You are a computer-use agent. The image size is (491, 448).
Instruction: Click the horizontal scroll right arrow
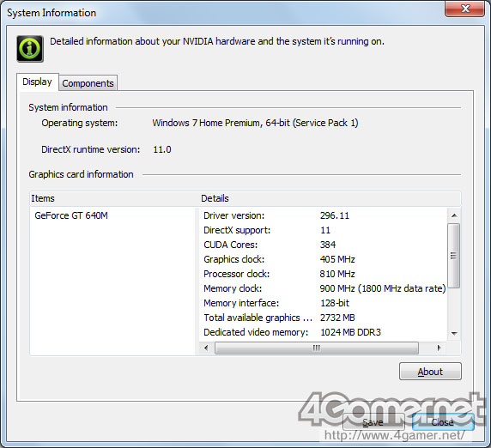(439, 348)
